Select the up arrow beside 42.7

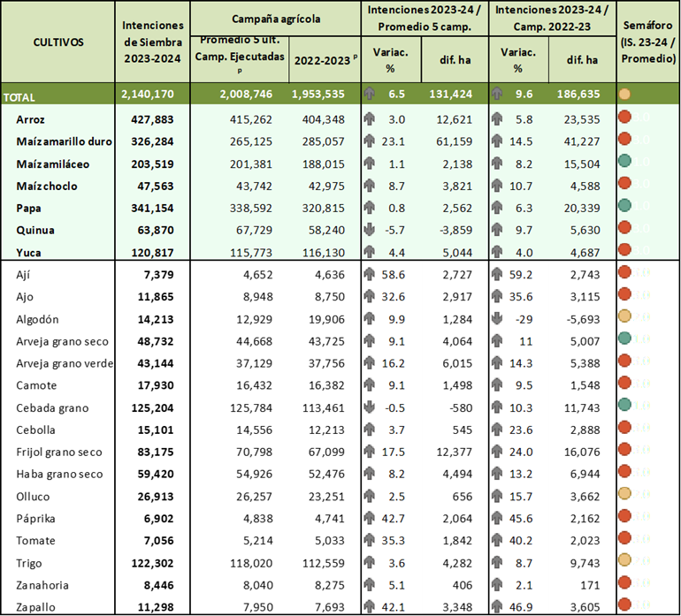click(x=370, y=517)
